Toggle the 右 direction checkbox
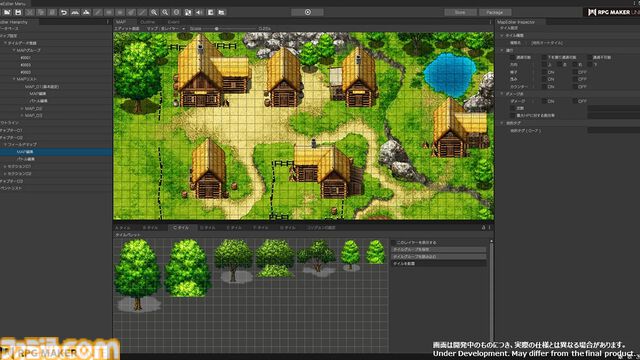The height and width of the screenshot is (360, 640). click(x=575, y=64)
